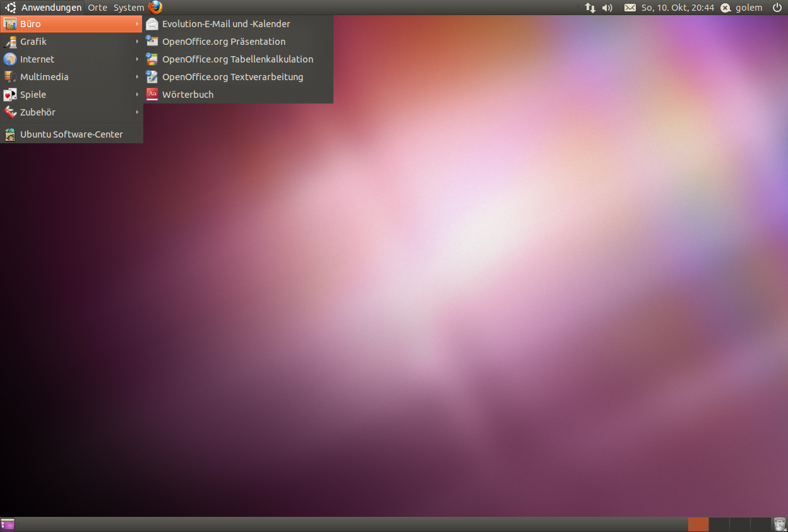Switch to the second workspace
Image resolution: width=788 pixels, height=532 pixels.
(719, 524)
